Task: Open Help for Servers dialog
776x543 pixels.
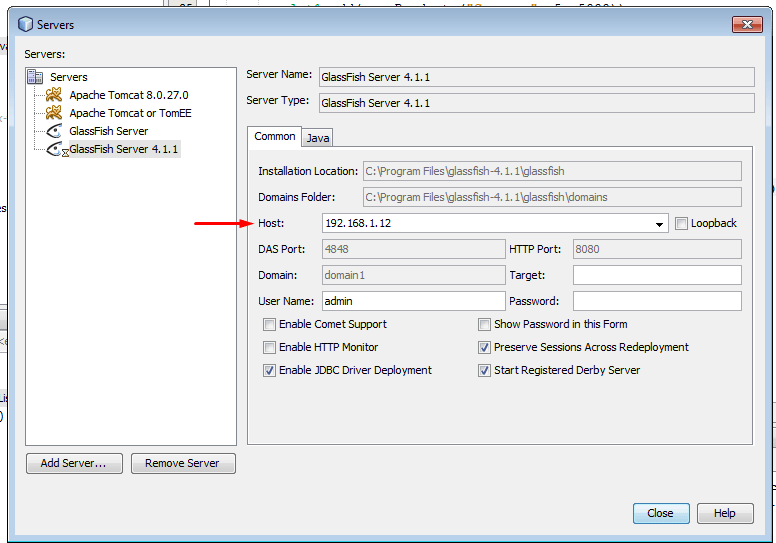Action: coord(725,513)
